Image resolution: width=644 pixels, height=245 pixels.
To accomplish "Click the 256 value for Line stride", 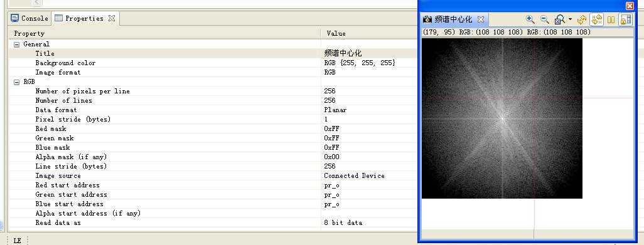I will [330, 166].
